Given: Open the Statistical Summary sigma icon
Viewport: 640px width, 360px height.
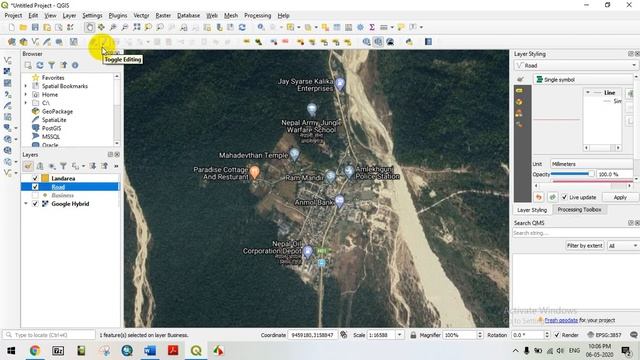Looking at the screenshot, I should (x=372, y=27).
